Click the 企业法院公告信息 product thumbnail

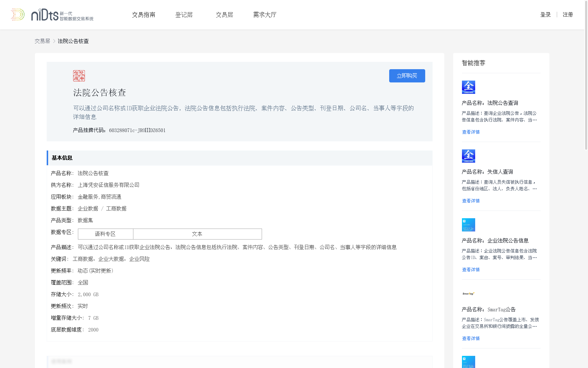pyautogui.click(x=469, y=225)
